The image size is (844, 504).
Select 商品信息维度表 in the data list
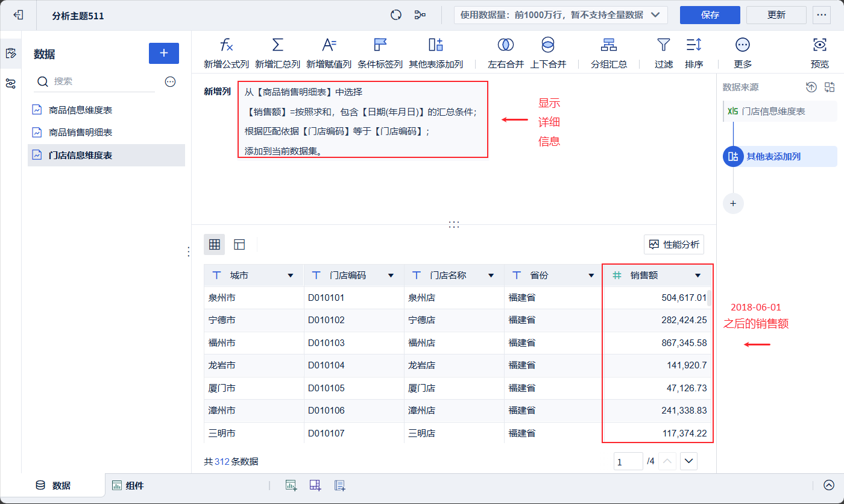click(x=106, y=110)
